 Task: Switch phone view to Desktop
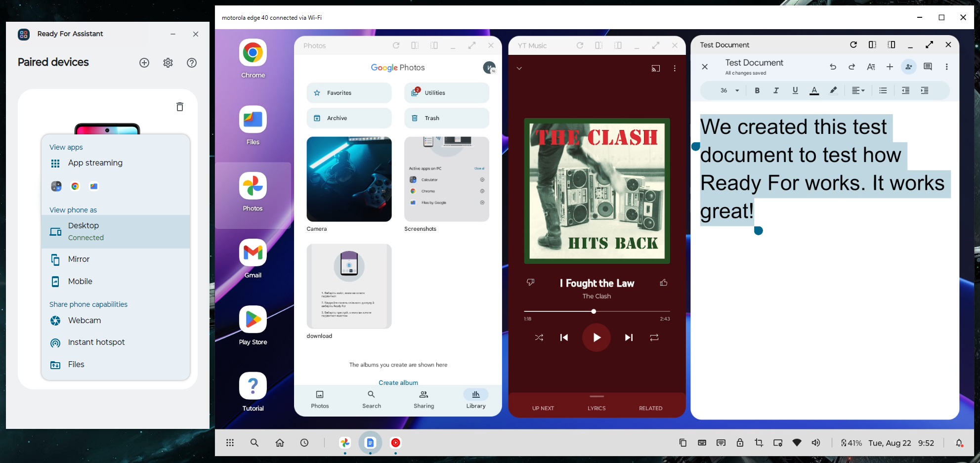pyautogui.click(x=116, y=231)
